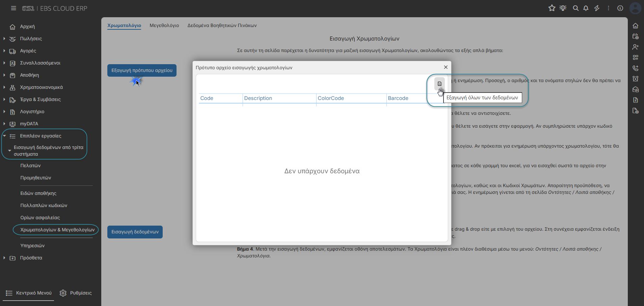Open Πολλαπλών κωδικών menu item
The image size is (644, 306).
[x=44, y=206]
